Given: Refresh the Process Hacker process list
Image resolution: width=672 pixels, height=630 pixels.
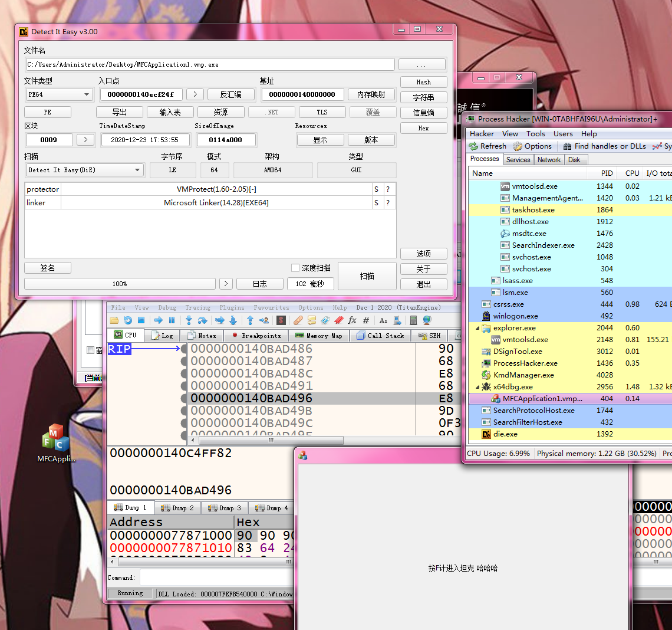Looking at the screenshot, I should [x=487, y=146].
